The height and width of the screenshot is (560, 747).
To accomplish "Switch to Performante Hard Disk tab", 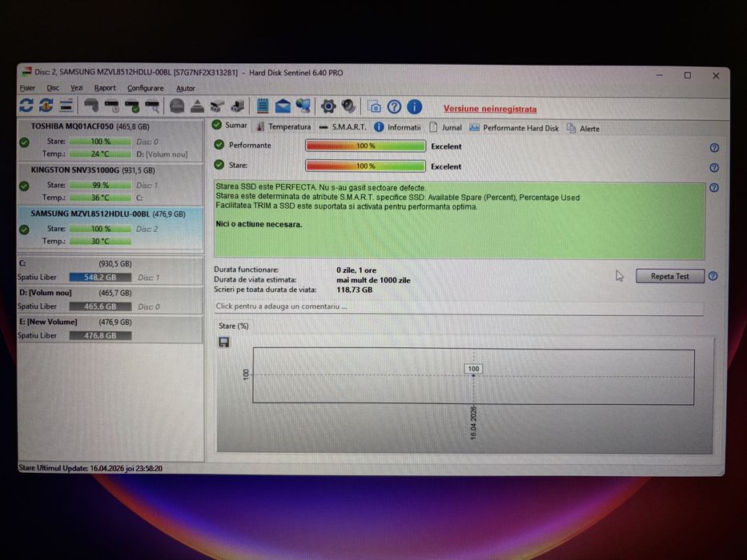I will point(514,128).
